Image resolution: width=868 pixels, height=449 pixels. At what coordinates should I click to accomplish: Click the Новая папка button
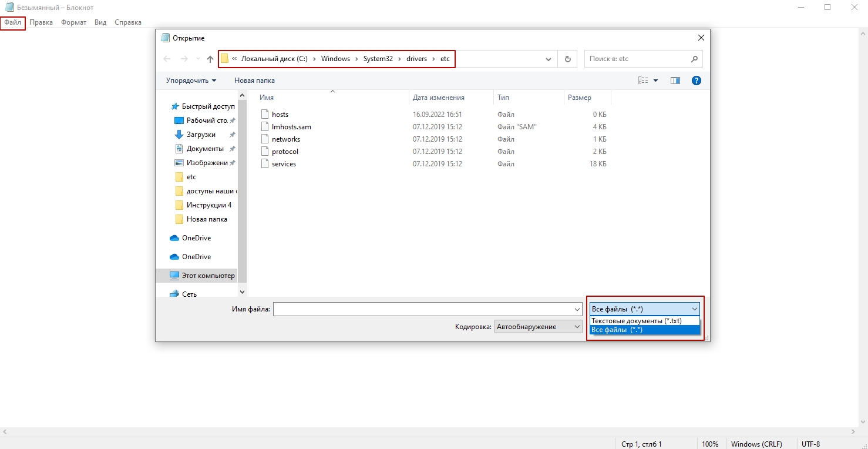(254, 81)
